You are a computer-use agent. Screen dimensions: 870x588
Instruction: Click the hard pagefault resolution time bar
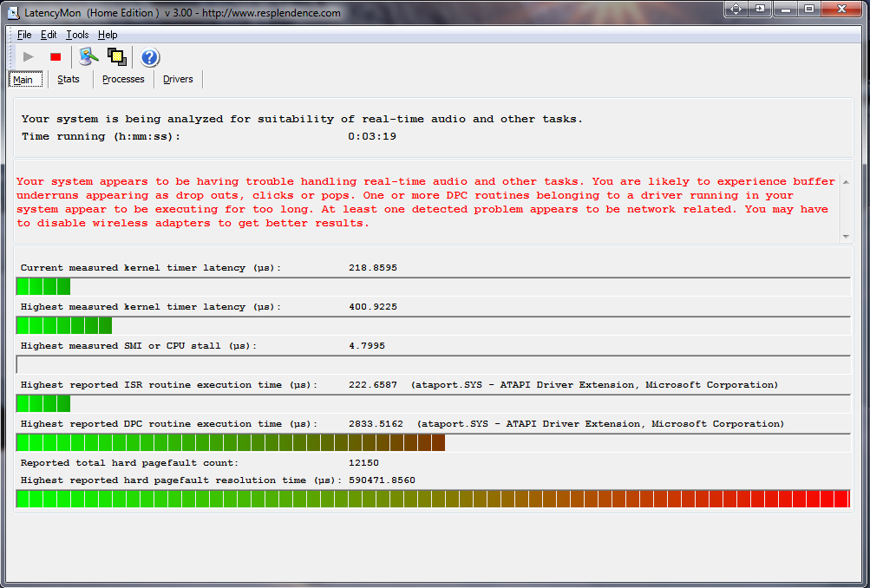coord(432,499)
